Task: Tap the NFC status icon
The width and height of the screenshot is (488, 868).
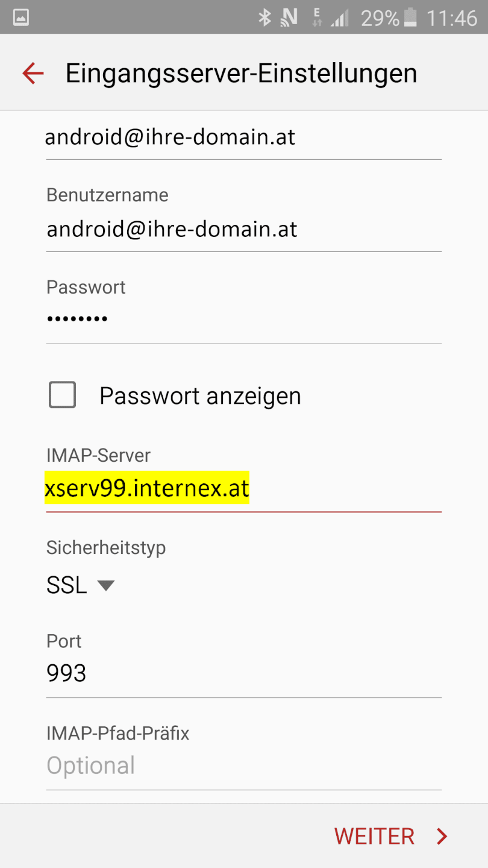Action: click(289, 17)
